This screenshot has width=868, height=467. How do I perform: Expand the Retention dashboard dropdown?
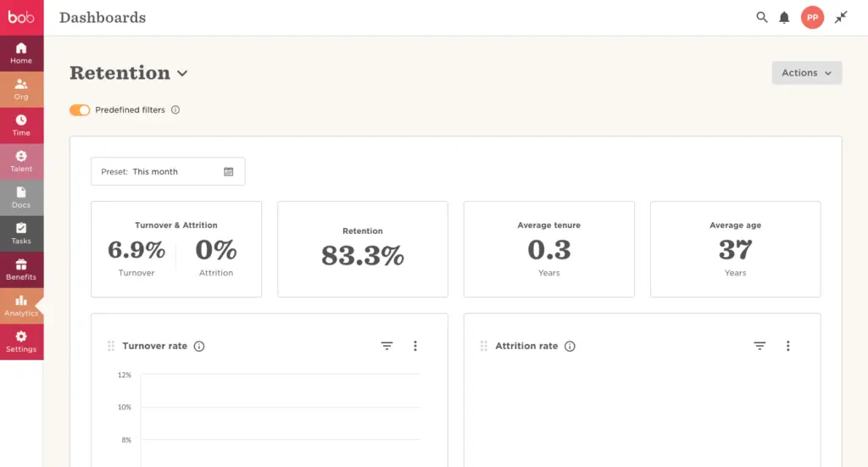[182, 74]
